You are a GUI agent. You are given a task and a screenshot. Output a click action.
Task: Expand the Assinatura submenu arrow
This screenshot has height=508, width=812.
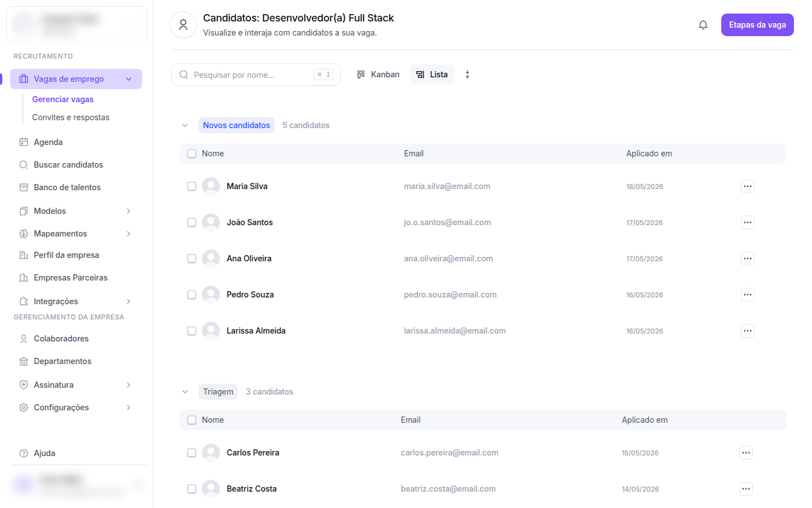[129, 385]
